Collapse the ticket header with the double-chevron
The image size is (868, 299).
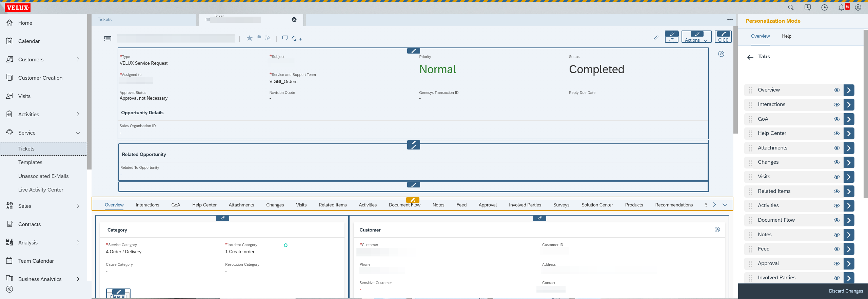click(x=721, y=54)
